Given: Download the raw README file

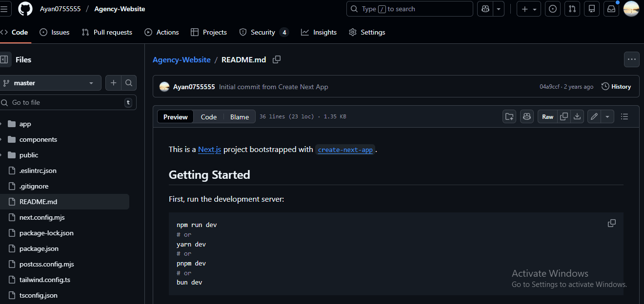Looking at the screenshot, I should 577,116.
